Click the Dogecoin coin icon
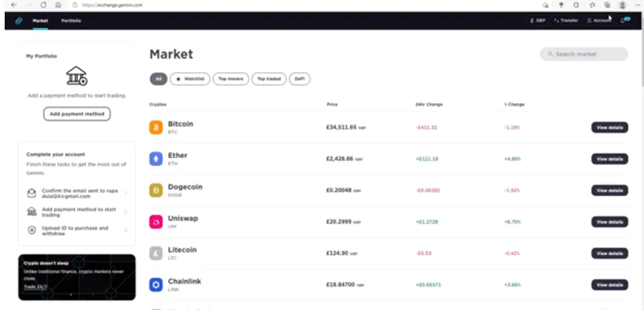 pos(156,191)
